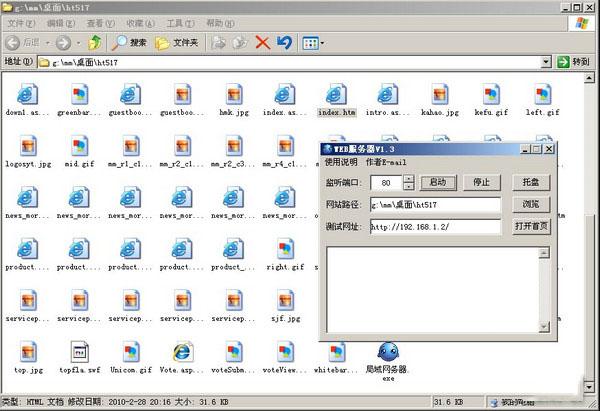The width and height of the screenshot is (600, 411).
Task: Expand the Views button dropdown arrow
Action: (x=322, y=43)
